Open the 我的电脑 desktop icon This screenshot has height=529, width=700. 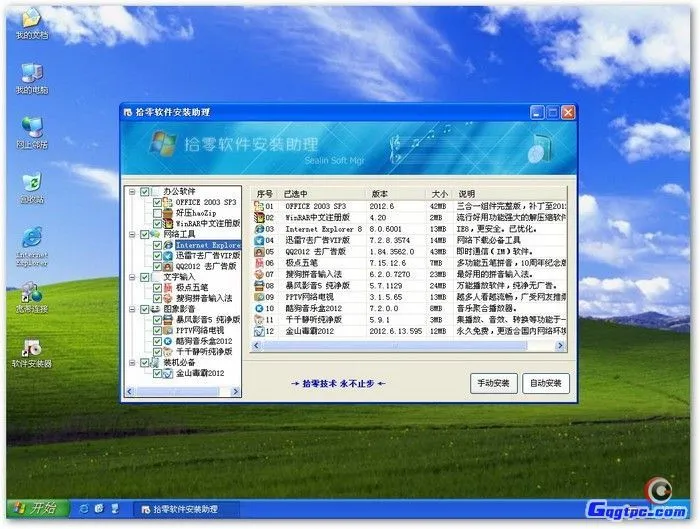point(32,79)
